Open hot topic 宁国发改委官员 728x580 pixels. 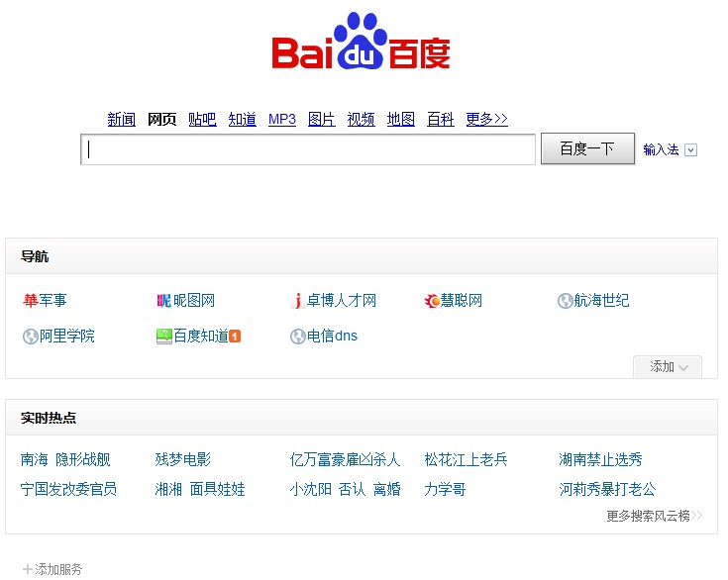pyautogui.click(x=68, y=489)
